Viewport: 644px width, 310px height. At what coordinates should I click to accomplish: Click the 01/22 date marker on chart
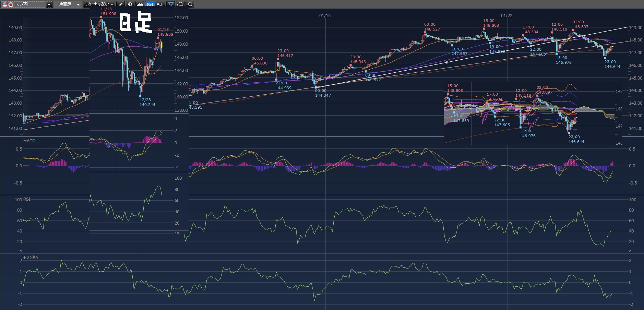[x=506, y=16]
